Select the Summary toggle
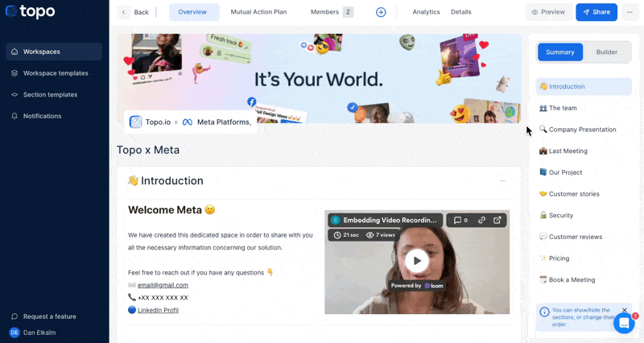Image resolution: width=644 pixels, height=343 pixels. 560,52
